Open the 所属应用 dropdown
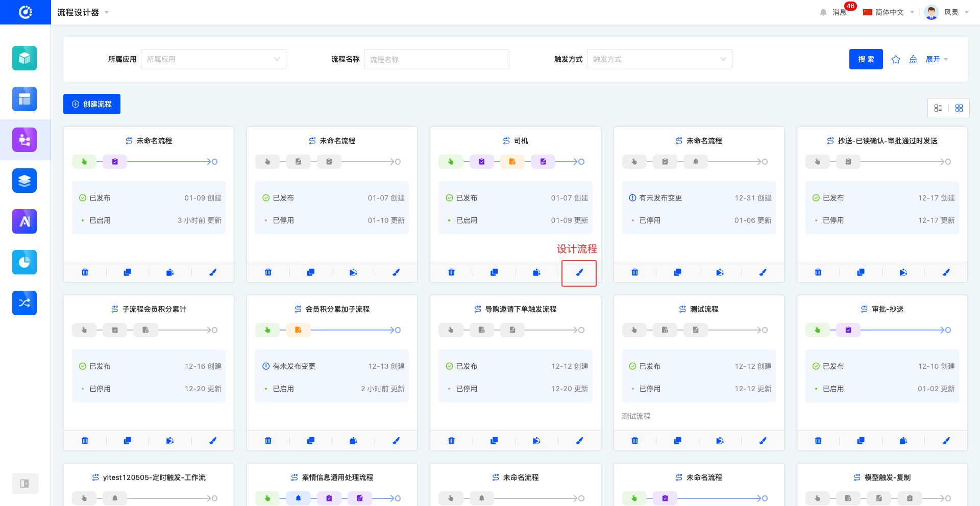The image size is (980, 506). [213, 59]
